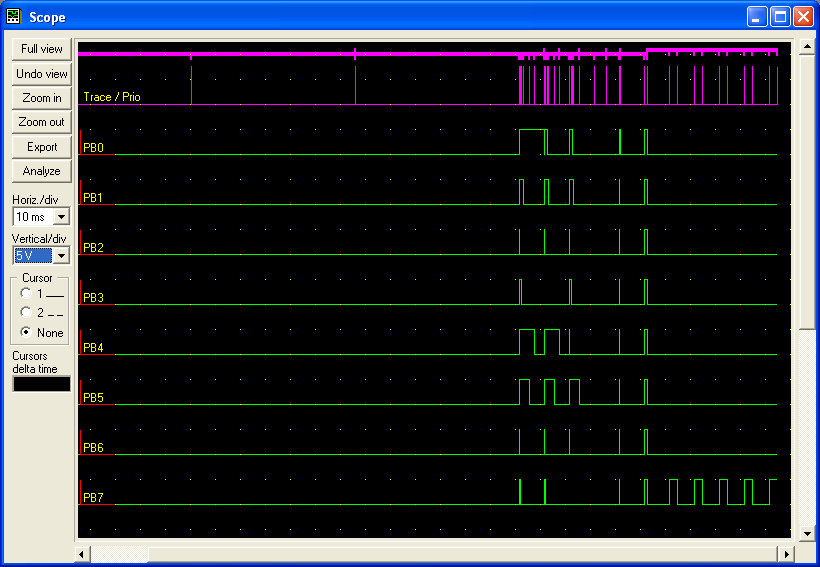
Task: Click the PB2 channel label
Action: (x=93, y=247)
